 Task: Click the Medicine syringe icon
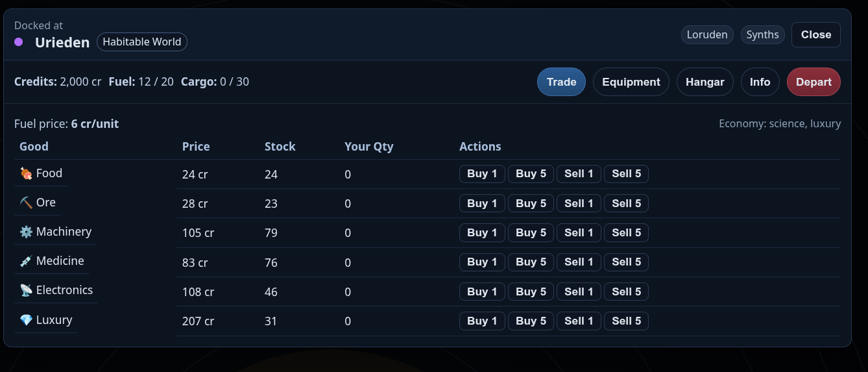pyautogui.click(x=26, y=261)
